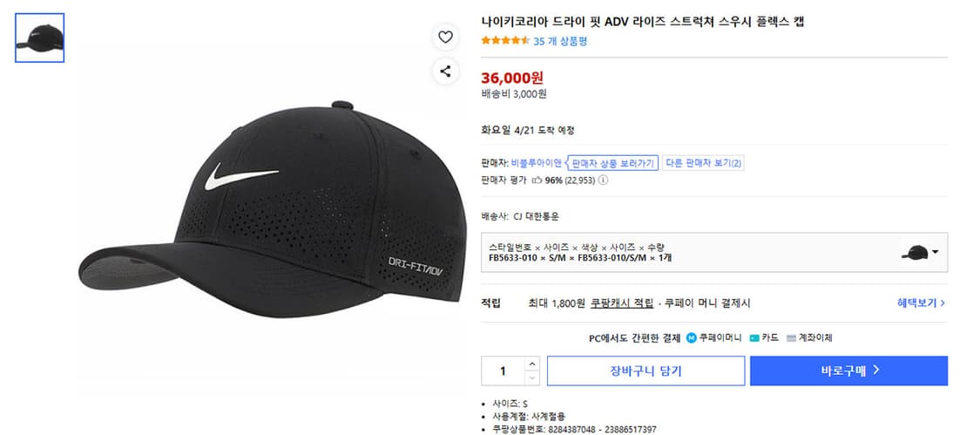Add to cart with 장바구니 담기
Screen dimensions: 980x435
[x=645, y=370]
